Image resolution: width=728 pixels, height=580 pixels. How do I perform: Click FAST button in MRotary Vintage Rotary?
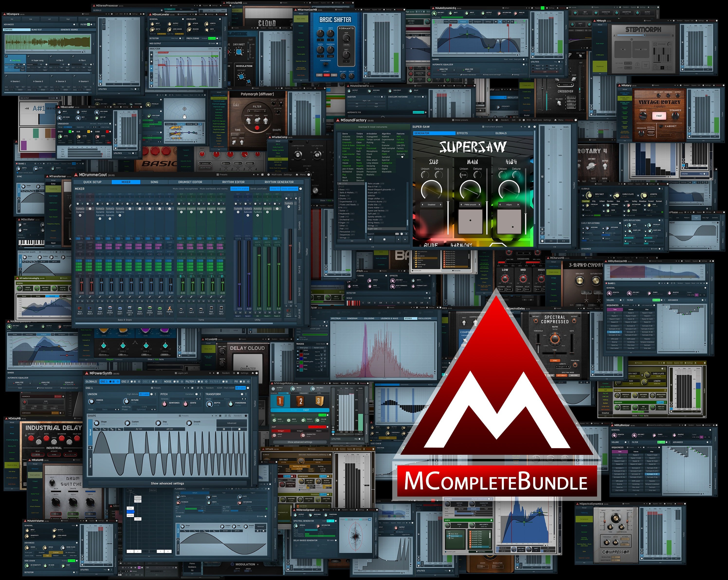tap(659, 116)
